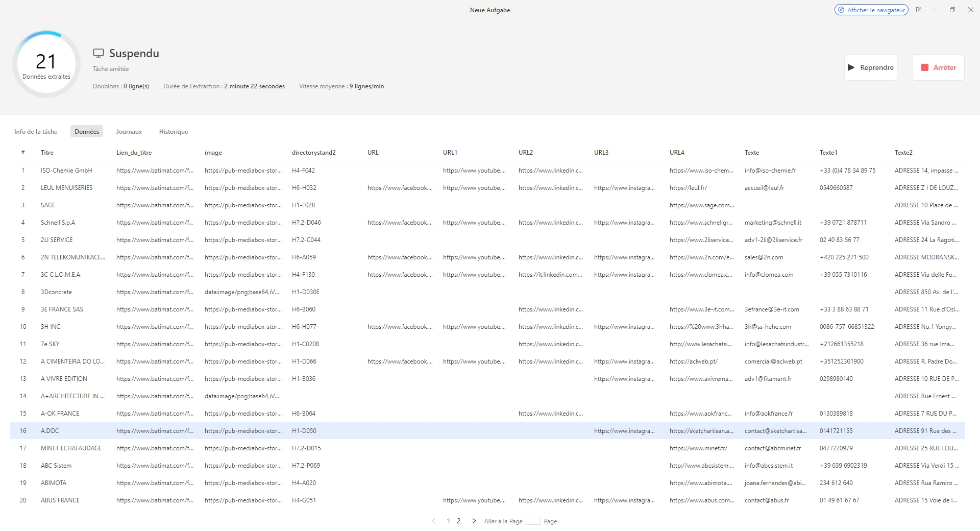Click email info@clomea.com

pos(769,275)
